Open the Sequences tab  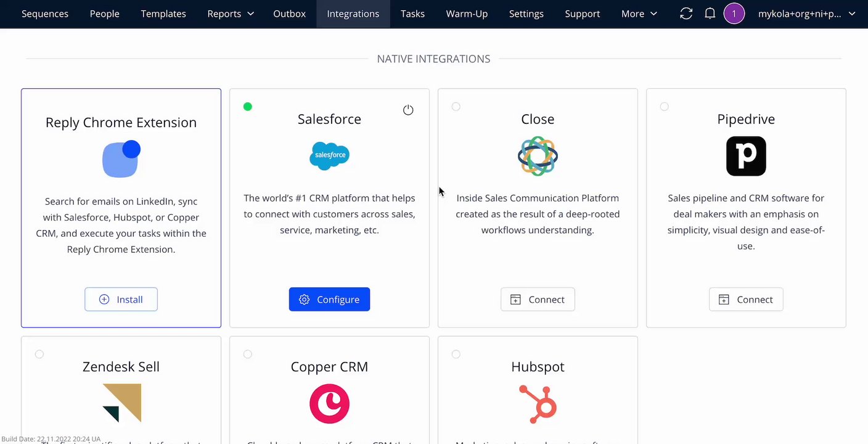[45, 14]
